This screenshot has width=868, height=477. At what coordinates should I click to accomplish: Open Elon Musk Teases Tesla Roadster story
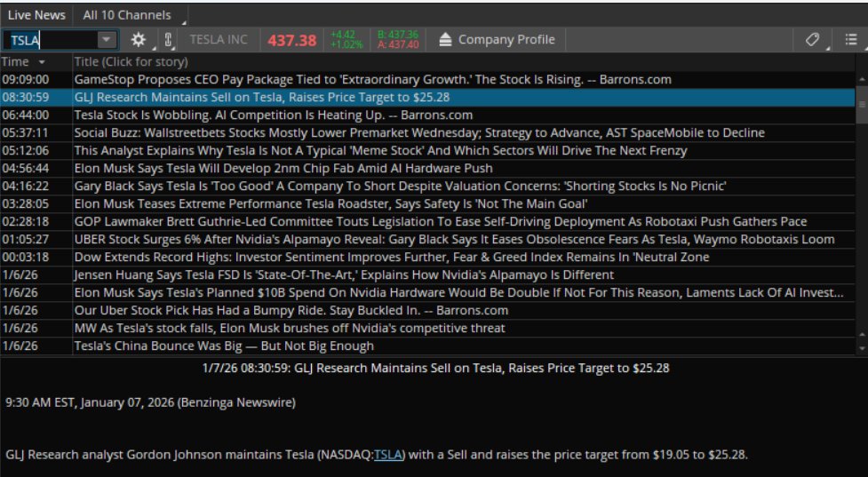(x=330, y=203)
